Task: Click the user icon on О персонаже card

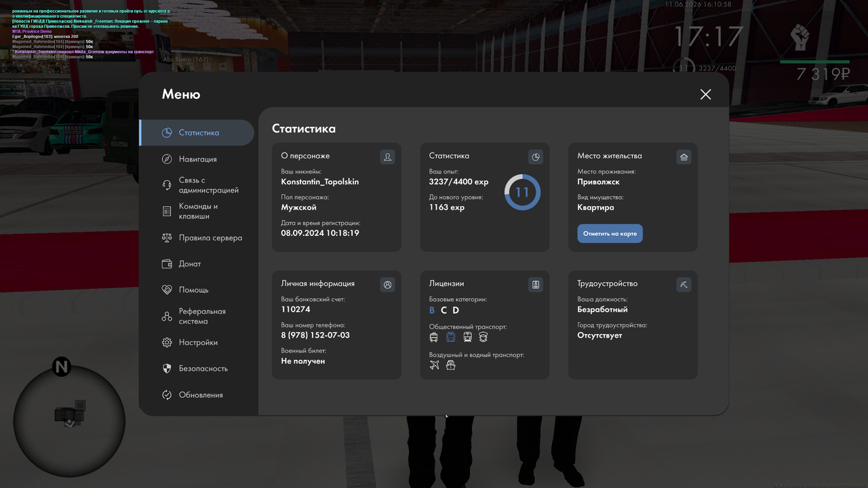Action: click(387, 157)
